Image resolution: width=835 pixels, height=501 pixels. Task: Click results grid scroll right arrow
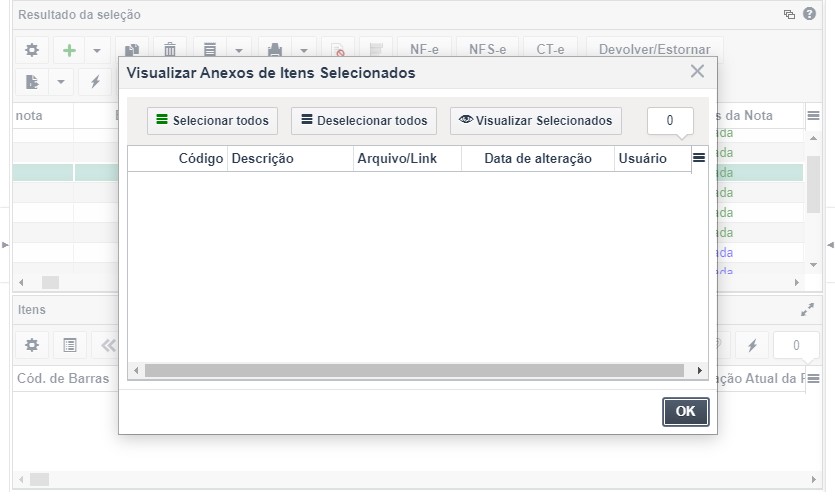(x=797, y=282)
